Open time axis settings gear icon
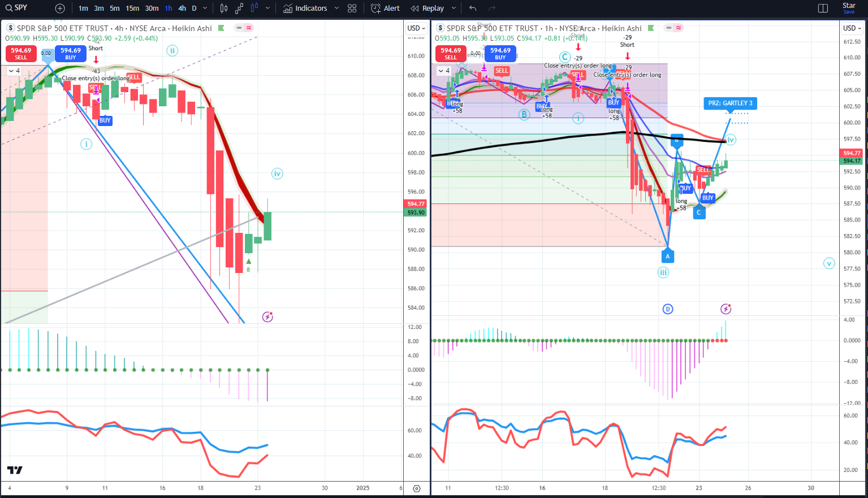 tap(417, 488)
